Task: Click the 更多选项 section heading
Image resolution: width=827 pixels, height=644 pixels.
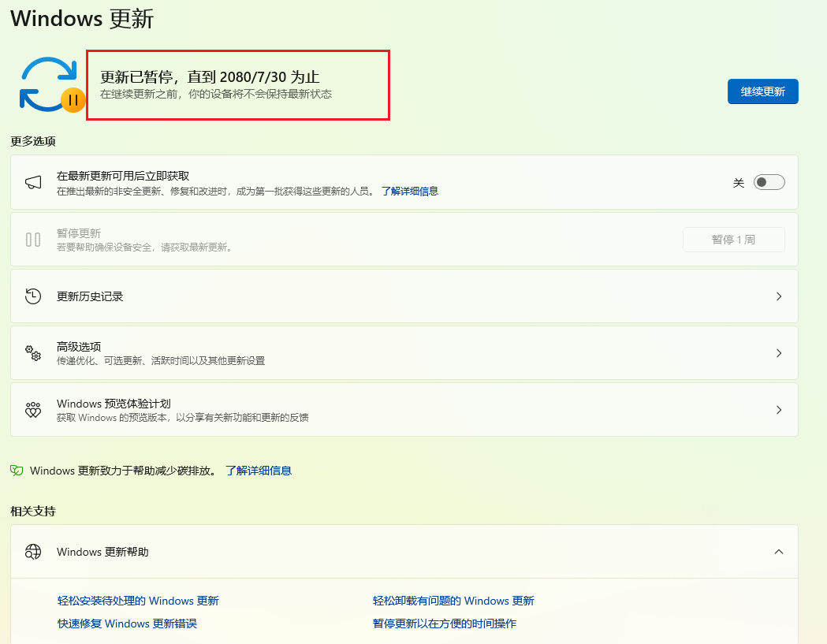Action: [32, 141]
